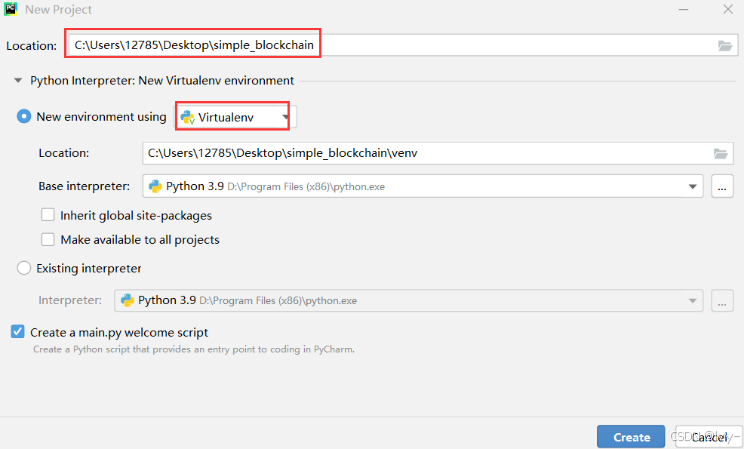Click the 'New Project' window title
This screenshot has height=449, width=744.
58,9
